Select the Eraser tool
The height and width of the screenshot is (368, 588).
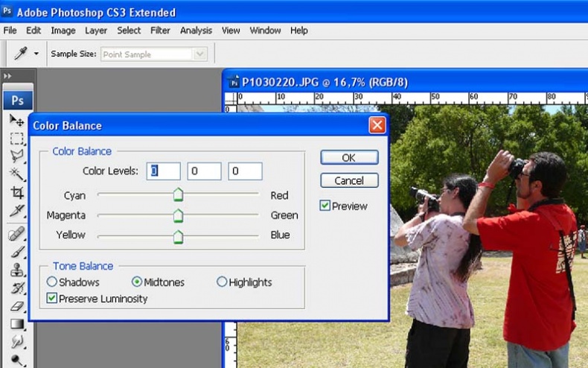(x=16, y=306)
